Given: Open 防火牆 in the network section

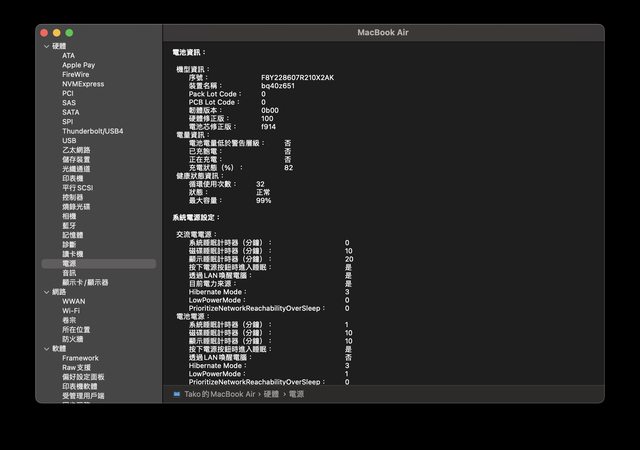Looking at the screenshot, I should 72,339.
